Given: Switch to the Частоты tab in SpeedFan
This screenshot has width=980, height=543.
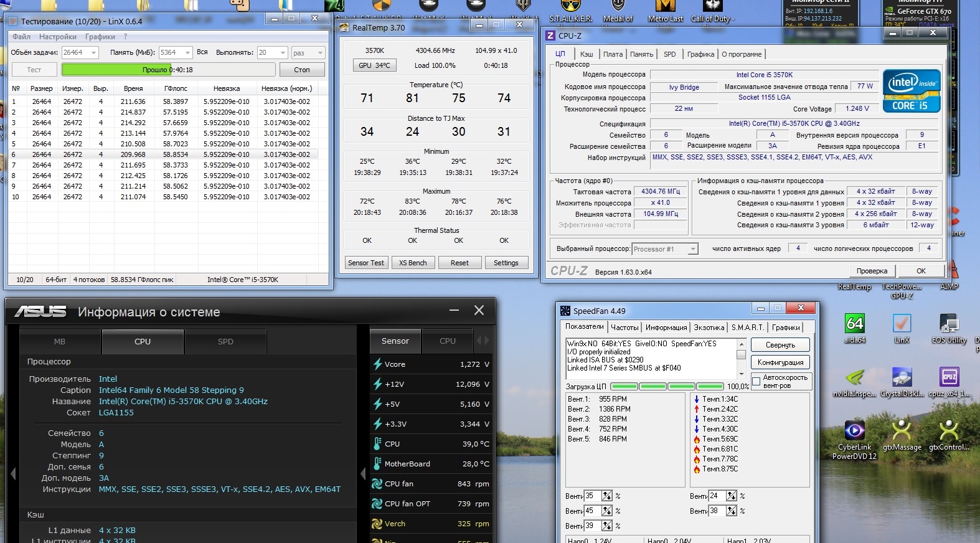Looking at the screenshot, I should point(624,328).
